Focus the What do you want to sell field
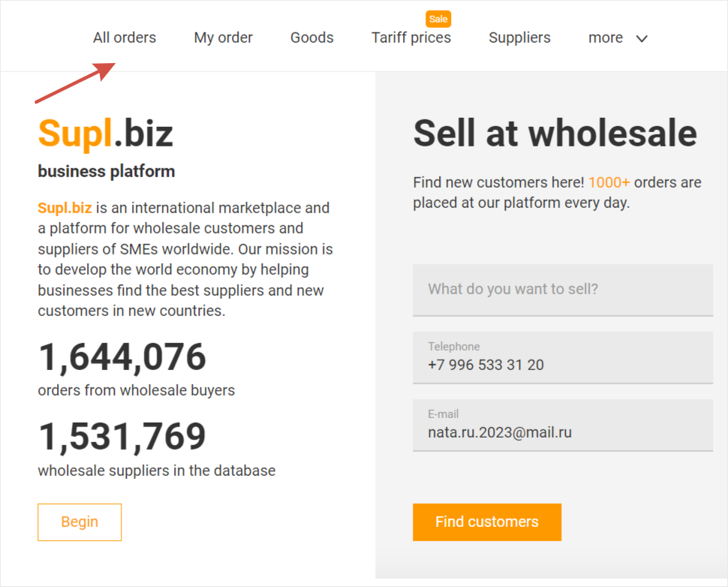The width and height of the screenshot is (728, 587). click(x=562, y=289)
